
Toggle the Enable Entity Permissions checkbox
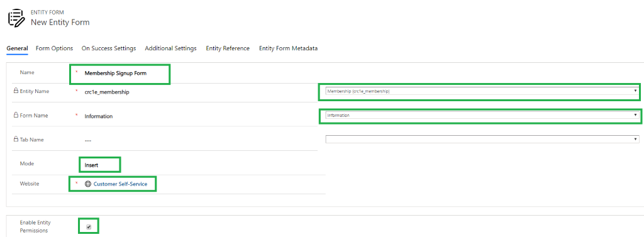(x=89, y=227)
